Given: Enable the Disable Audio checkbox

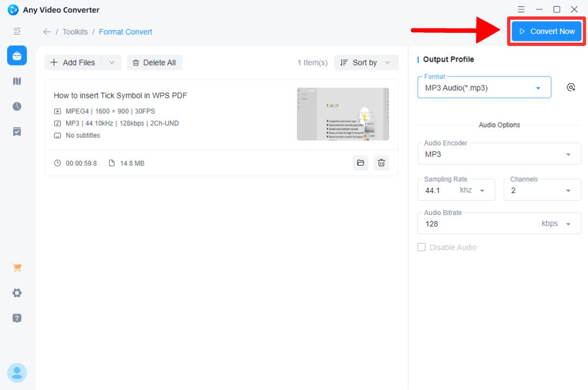Looking at the screenshot, I should [x=421, y=247].
